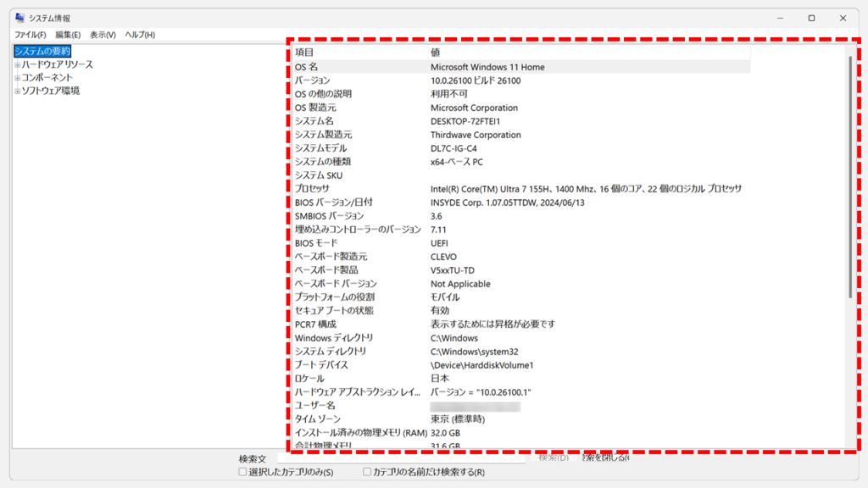The height and width of the screenshot is (488, 868).
Task: Select the プラットフォームの役割 row
Action: [521, 297]
